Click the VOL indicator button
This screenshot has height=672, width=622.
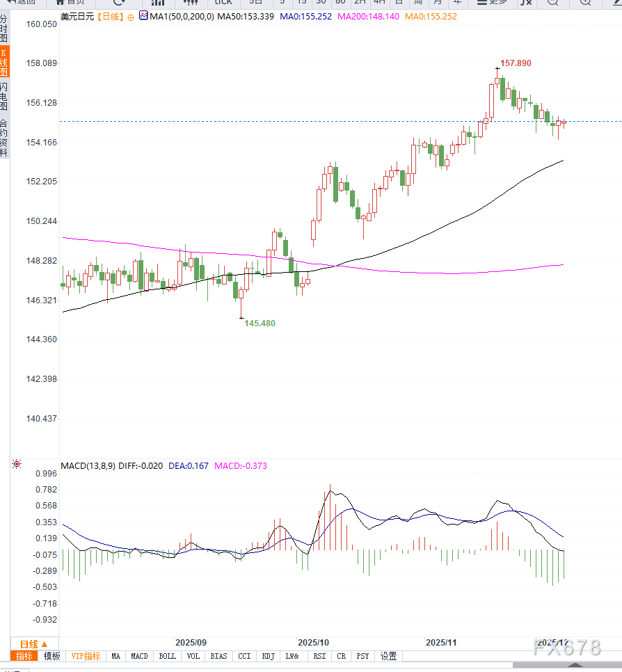tap(193, 656)
